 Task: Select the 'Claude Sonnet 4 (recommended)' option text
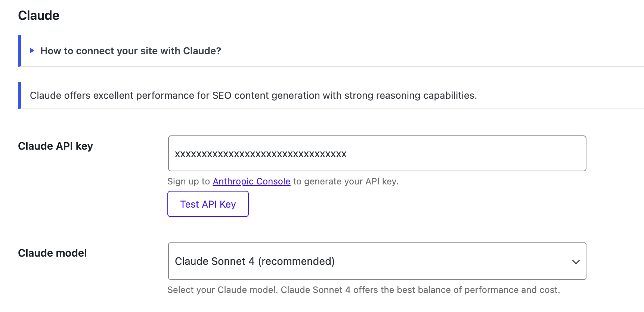254,261
